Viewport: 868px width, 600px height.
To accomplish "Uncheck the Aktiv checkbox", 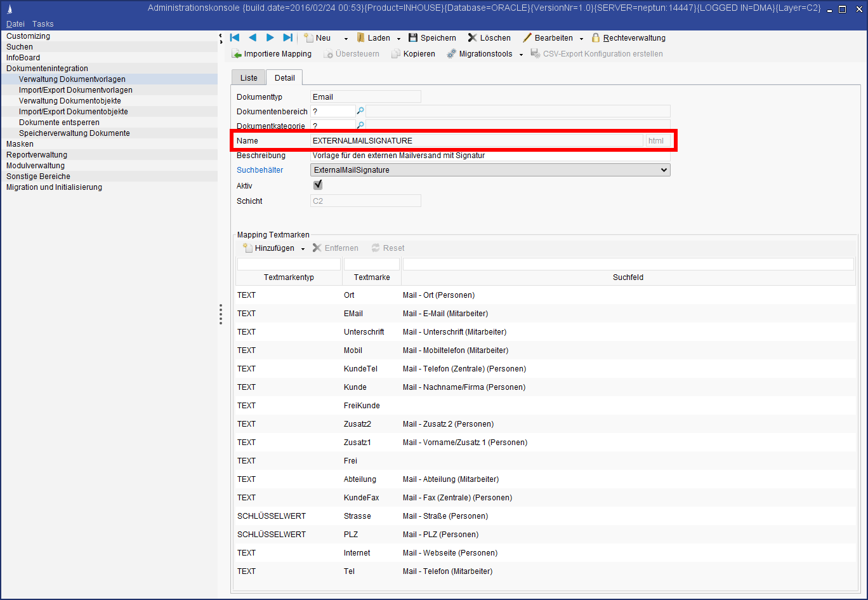I will pos(318,185).
